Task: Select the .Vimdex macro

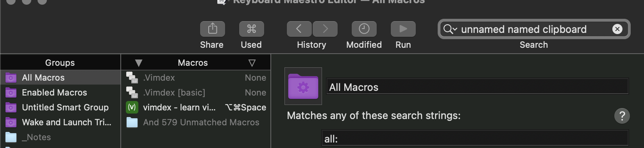Action: coord(196,78)
